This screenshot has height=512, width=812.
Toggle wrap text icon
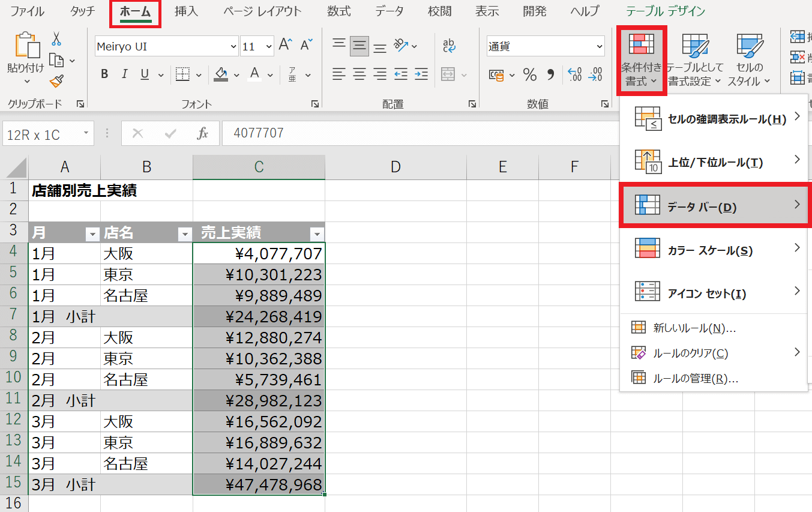[448, 46]
